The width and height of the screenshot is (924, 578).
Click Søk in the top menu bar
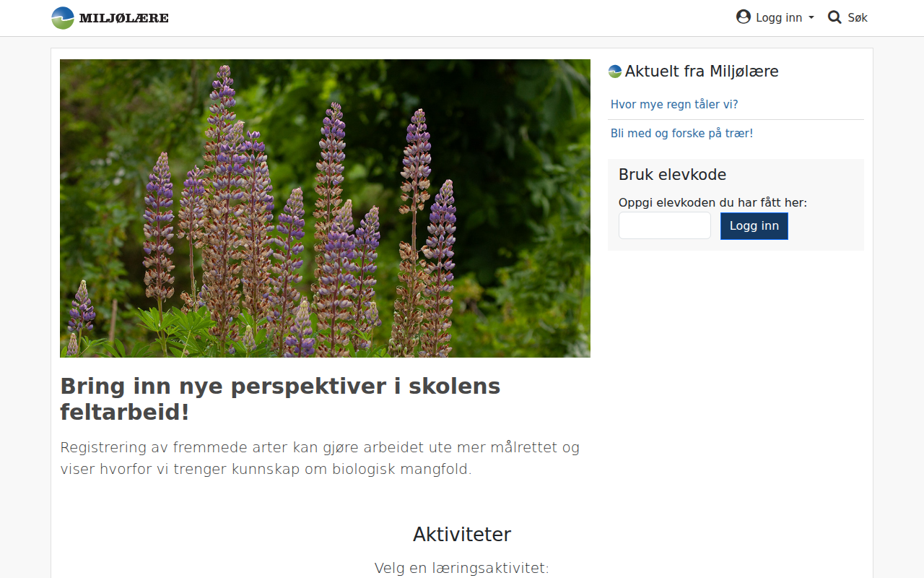click(858, 17)
